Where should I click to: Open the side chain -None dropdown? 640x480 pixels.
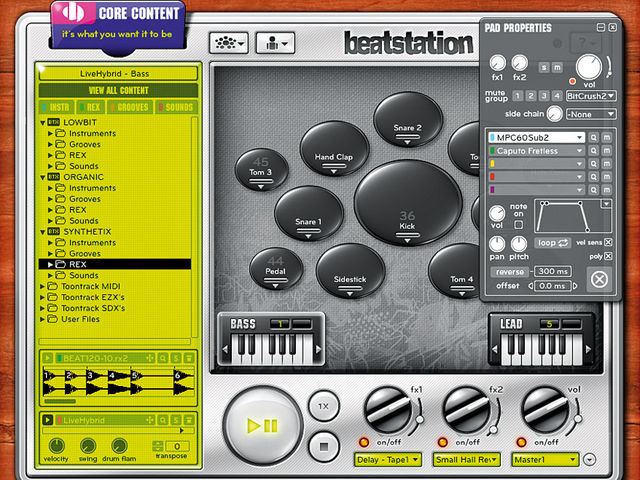591,114
